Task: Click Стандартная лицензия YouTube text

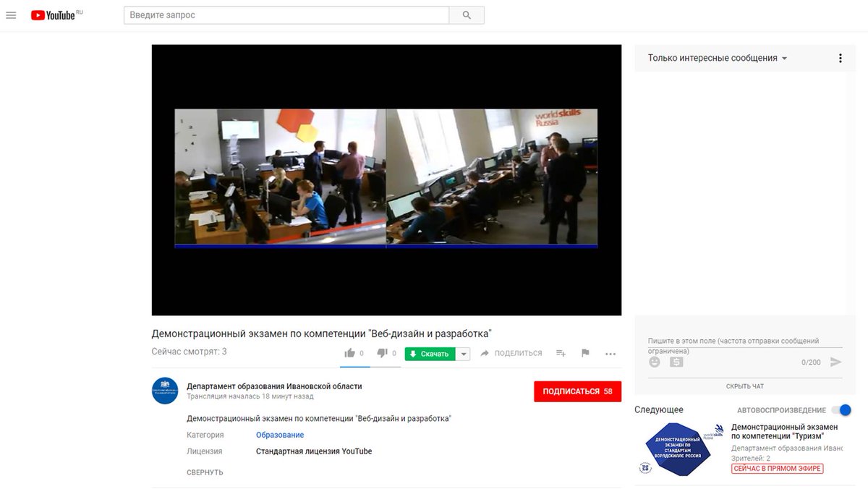Action: pyautogui.click(x=314, y=451)
